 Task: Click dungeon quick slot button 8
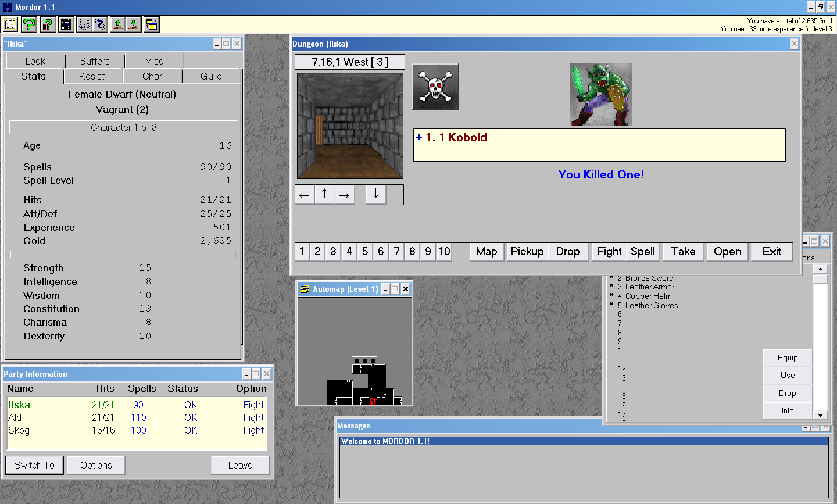[412, 252]
